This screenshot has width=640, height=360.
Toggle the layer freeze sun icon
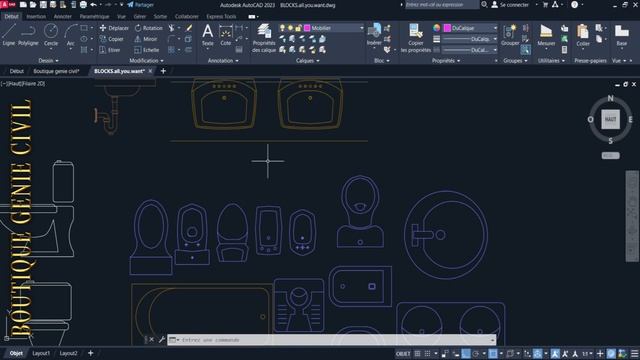[x=290, y=28]
